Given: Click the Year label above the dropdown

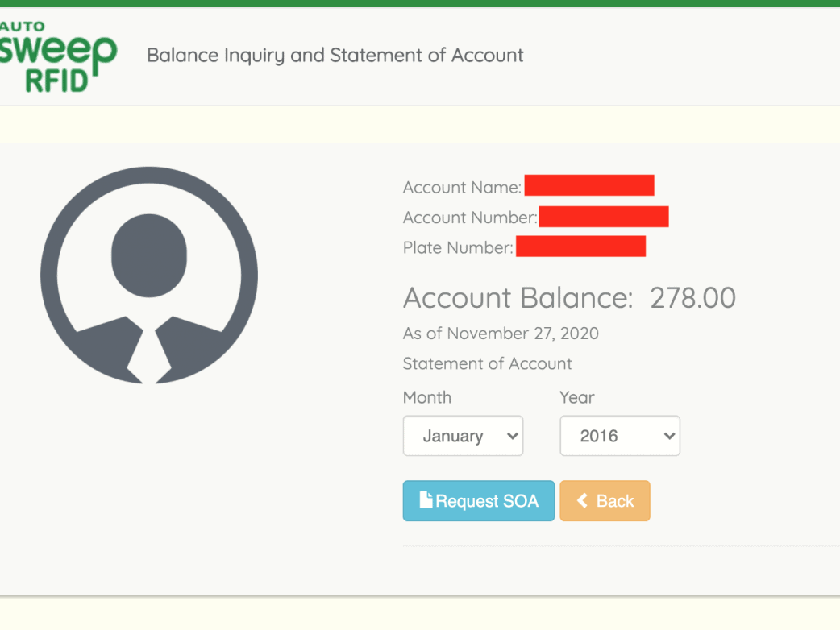Looking at the screenshot, I should click(x=576, y=397).
